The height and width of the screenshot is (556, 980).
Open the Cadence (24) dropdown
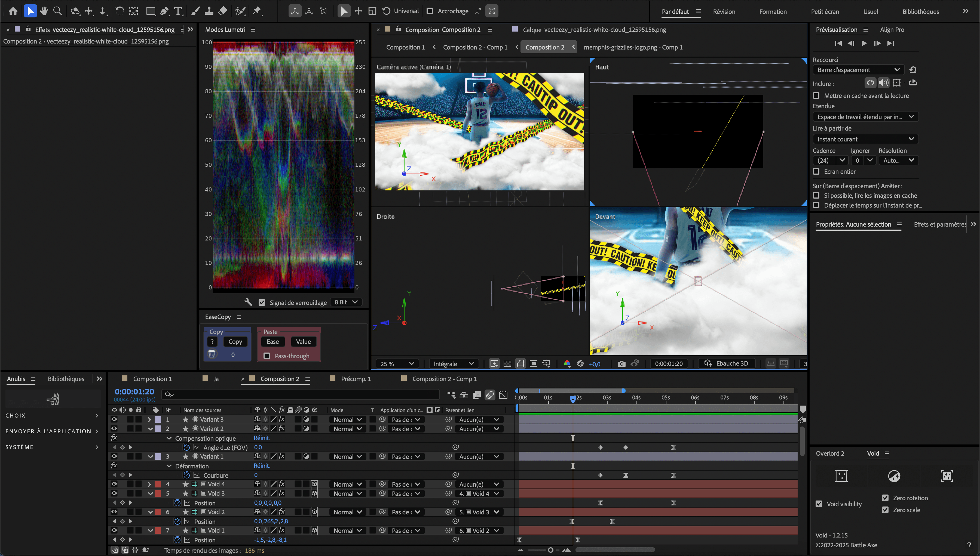[x=830, y=160]
